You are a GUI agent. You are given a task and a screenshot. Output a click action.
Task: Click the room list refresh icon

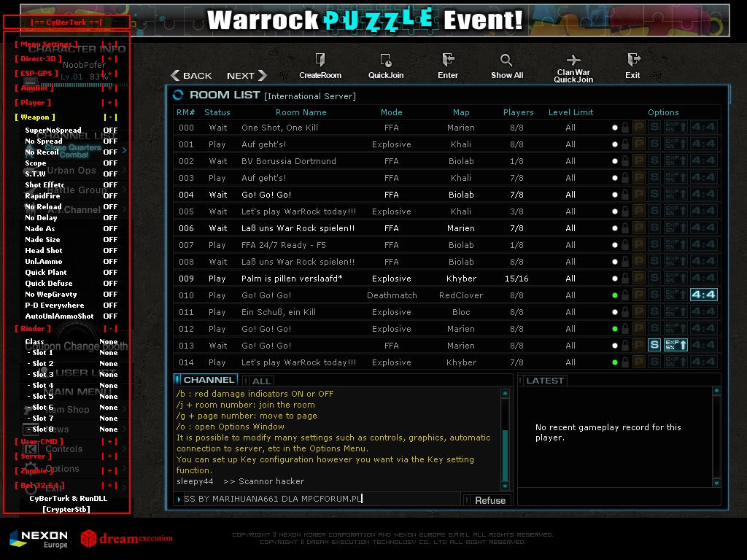coord(178,96)
